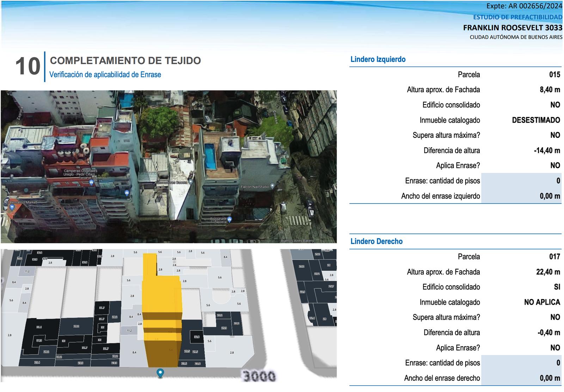Click the Falcon NailStudio map pin
This screenshot has width=564, height=392.
[x=272, y=186]
